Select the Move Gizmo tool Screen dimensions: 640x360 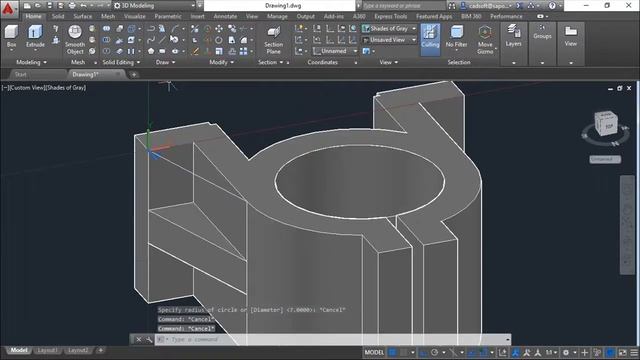click(485, 40)
